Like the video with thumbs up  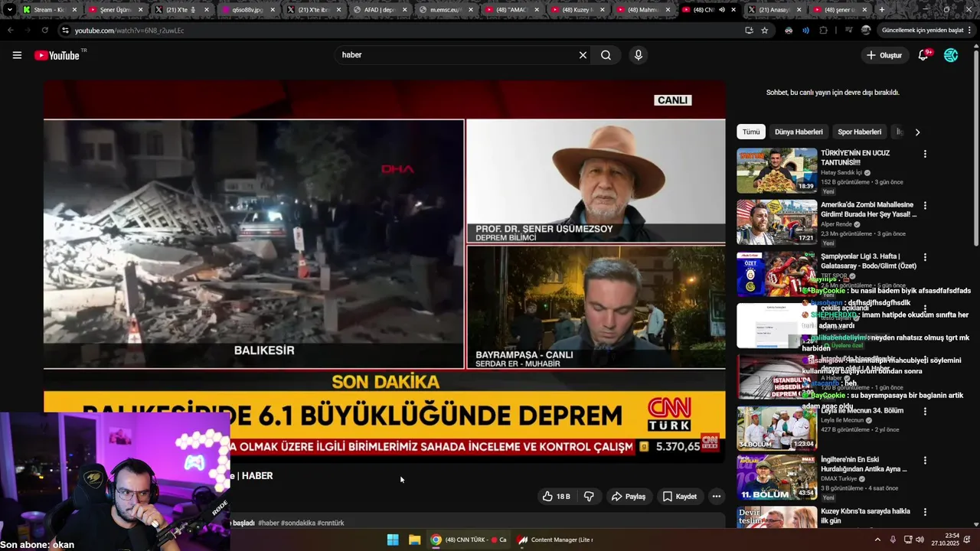[x=557, y=497]
